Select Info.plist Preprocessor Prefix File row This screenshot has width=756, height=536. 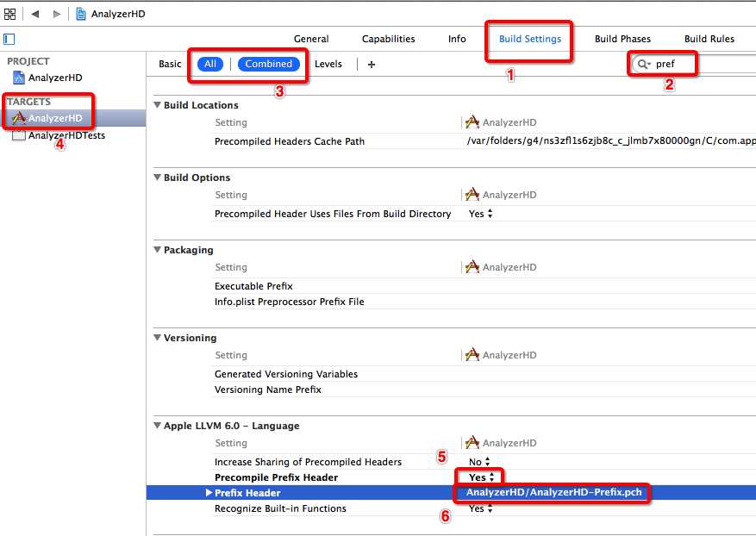[290, 302]
